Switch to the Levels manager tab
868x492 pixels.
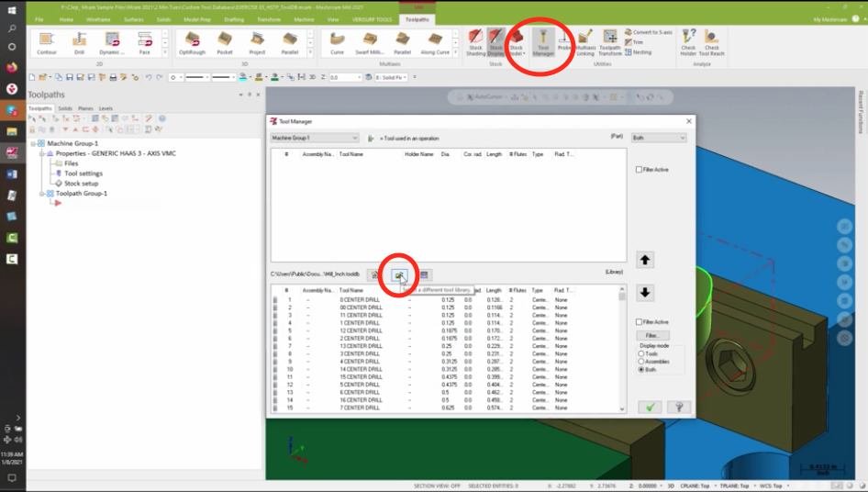[x=106, y=108]
